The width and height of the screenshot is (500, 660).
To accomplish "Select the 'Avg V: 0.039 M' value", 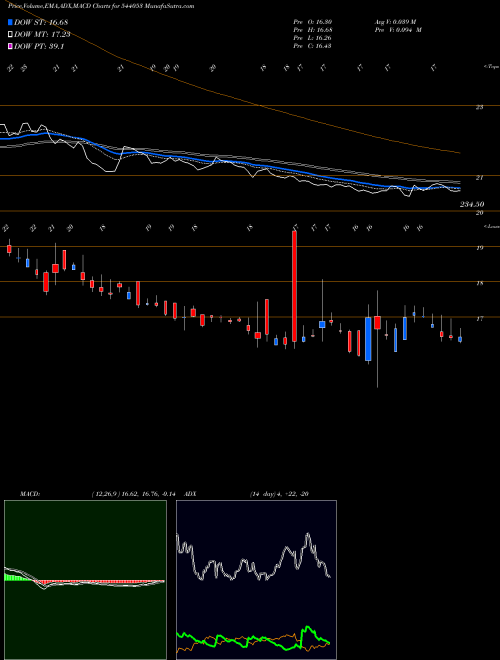I will click(x=395, y=22).
